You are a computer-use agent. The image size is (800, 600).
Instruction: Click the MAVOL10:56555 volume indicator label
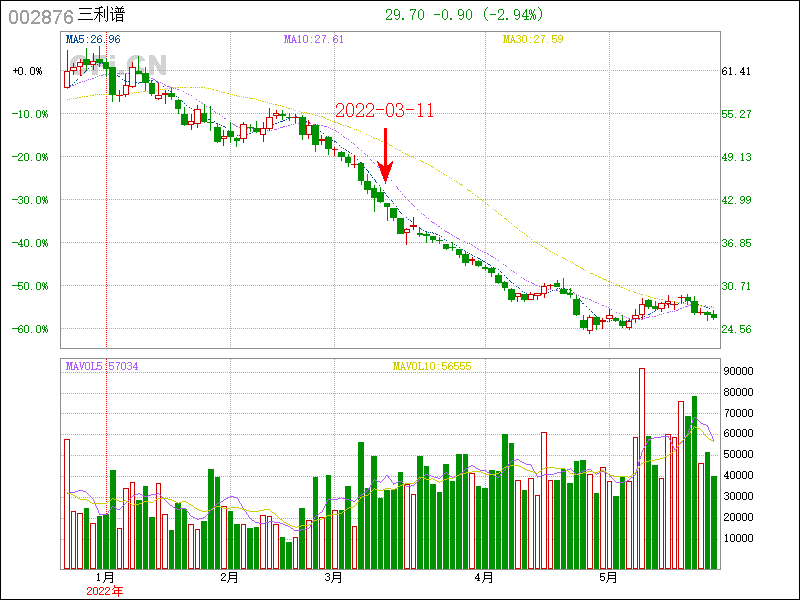pos(432,367)
